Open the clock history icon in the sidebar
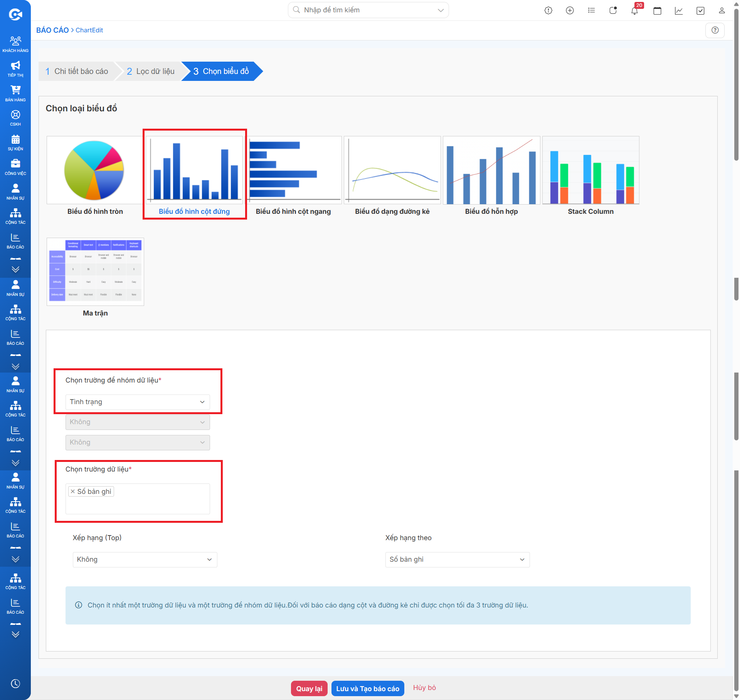 click(15, 683)
